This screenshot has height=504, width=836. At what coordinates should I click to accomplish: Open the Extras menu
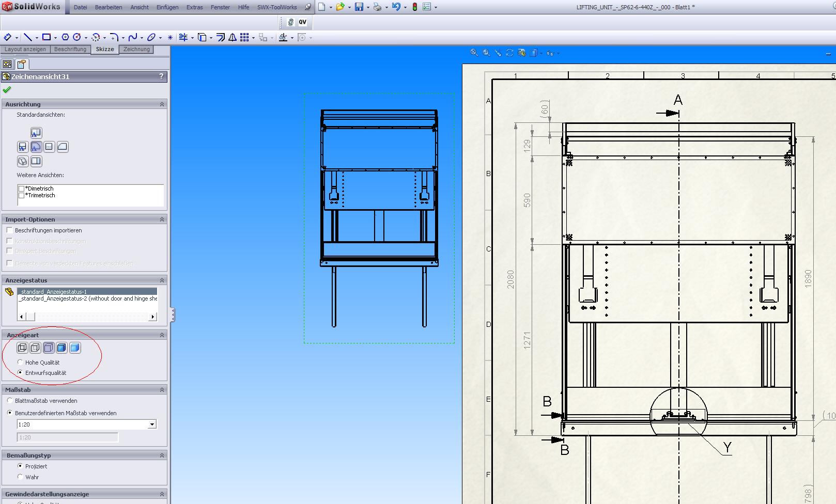coord(195,7)
